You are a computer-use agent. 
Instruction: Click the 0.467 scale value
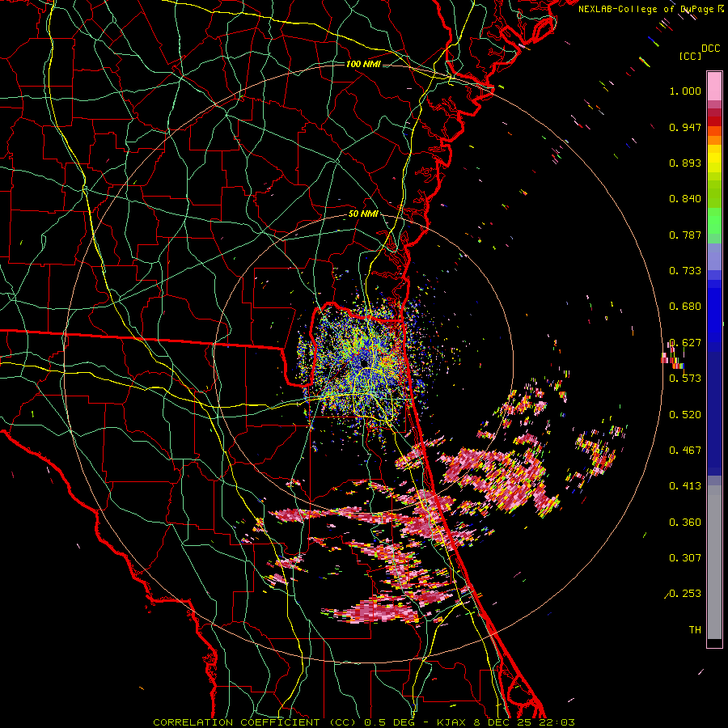pyautogui.click(x=685, y=451)
